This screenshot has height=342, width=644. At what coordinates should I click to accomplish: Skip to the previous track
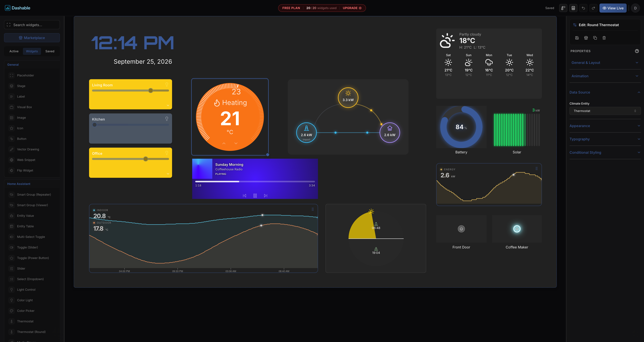pos(245,196)
